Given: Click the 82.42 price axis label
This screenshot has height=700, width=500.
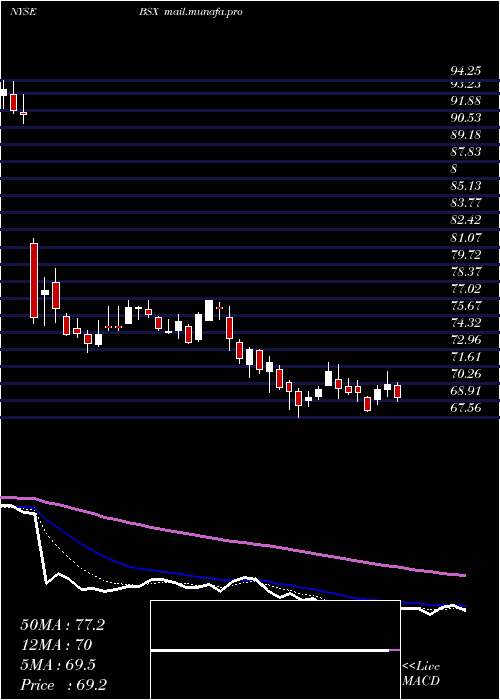Looking at the screenshot, I should point(466,220).
